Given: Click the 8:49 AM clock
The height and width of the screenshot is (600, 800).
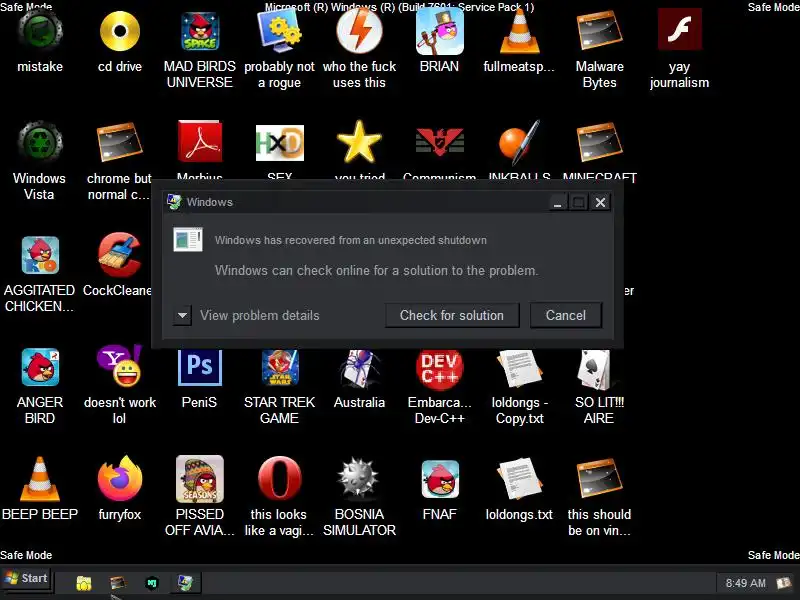Looking at the screenshot, I should click(x=745, y=583).
